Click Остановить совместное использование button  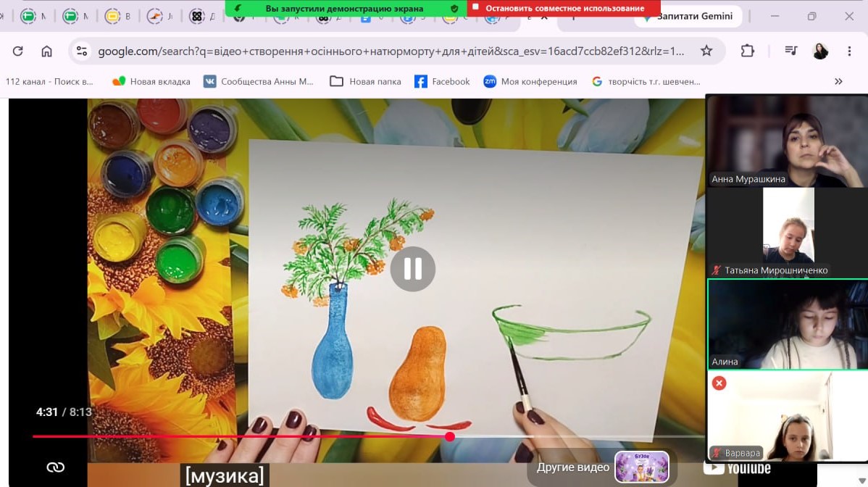coord(564,8)
